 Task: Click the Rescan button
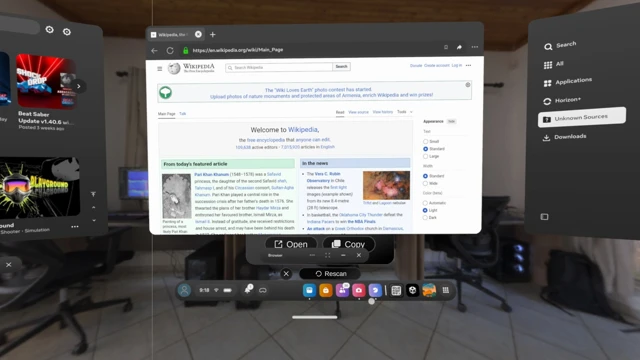(x=330, y=274)
